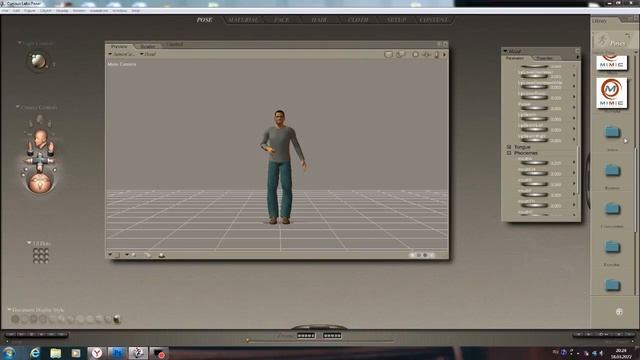The height and width of the screenshot is (360, 640).
Task: Select the first document display style sphere
Action: tap(15, 319)
